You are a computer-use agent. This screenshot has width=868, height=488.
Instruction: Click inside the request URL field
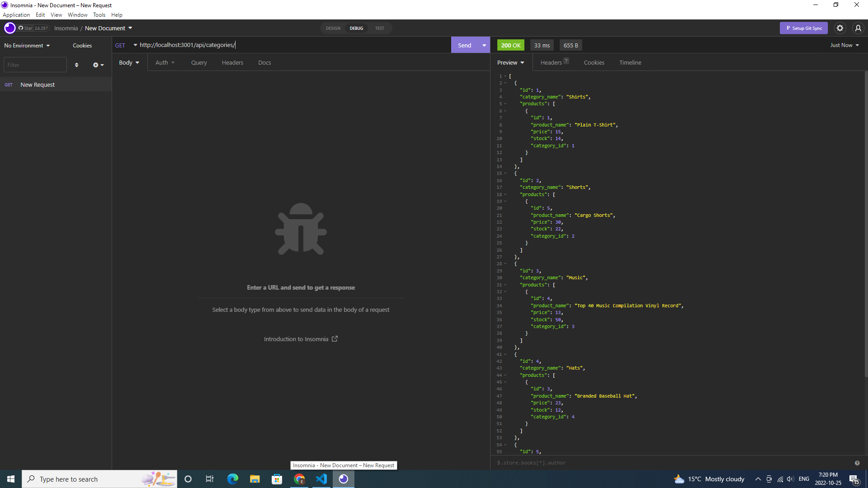click(x=271, y=45)
